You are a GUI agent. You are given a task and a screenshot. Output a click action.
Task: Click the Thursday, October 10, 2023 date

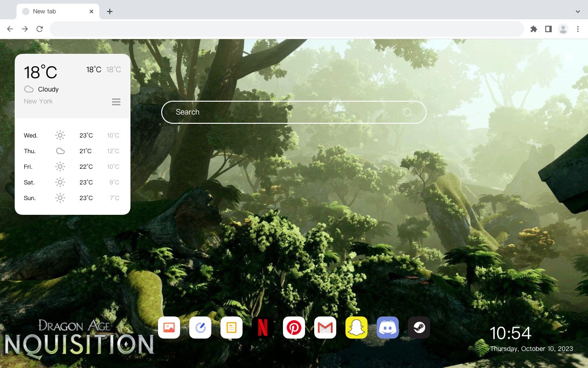[531, 349]
